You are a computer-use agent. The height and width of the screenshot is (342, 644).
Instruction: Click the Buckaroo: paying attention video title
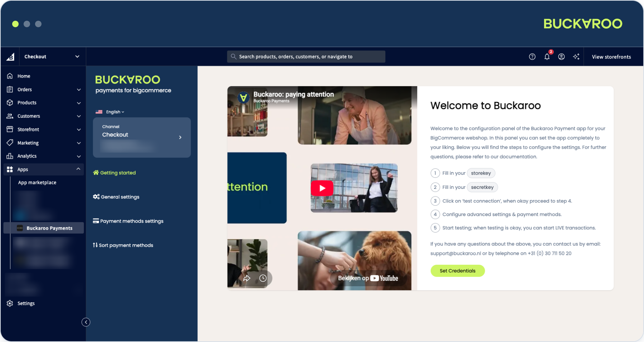click(294, 94)
